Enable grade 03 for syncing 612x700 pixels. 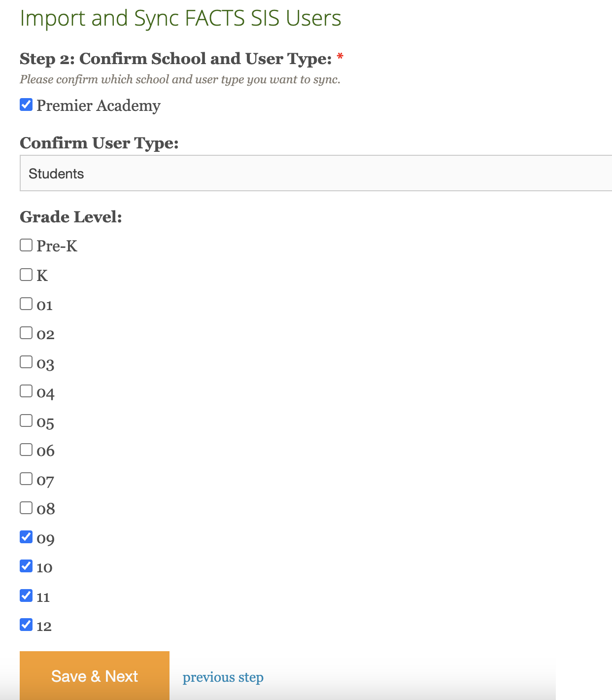click(26, 362)
